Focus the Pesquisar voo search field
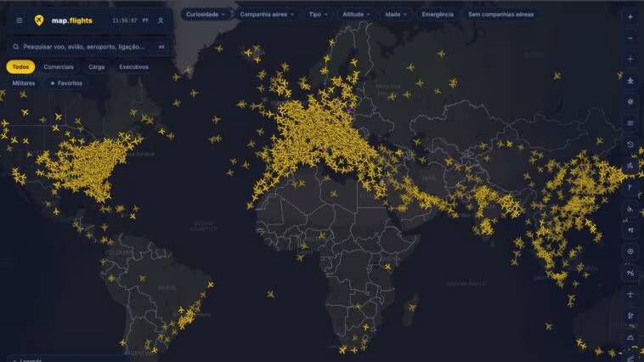The image size is (644, 362). point(89,47)
